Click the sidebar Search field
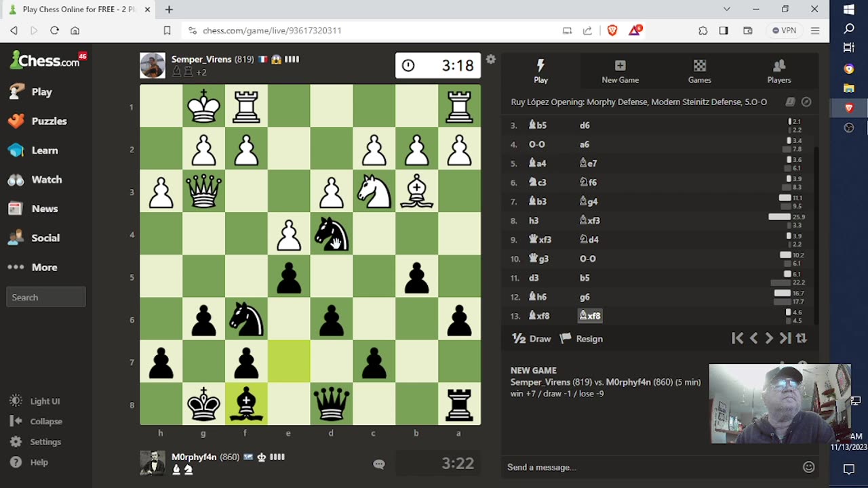The width and height of the screenshot is (868, 488). (x=46, y=297)
